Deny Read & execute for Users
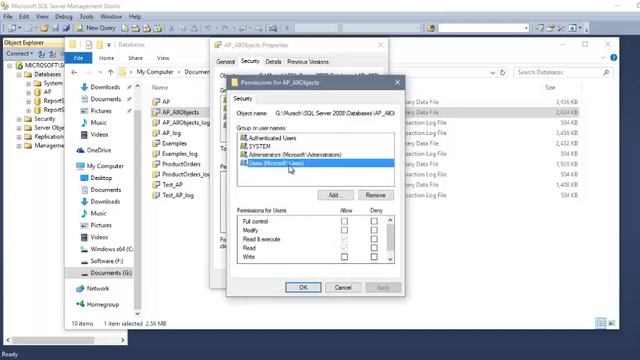Image resolution: width=640 pixels, height=360 pixels. (x=374, y=239)
